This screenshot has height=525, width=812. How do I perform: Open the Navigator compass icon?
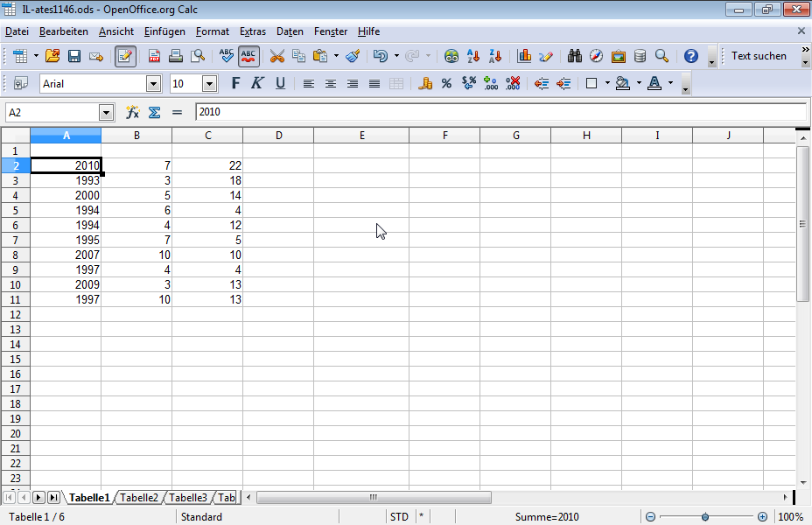pyautogui.click(x=596, y=56)
